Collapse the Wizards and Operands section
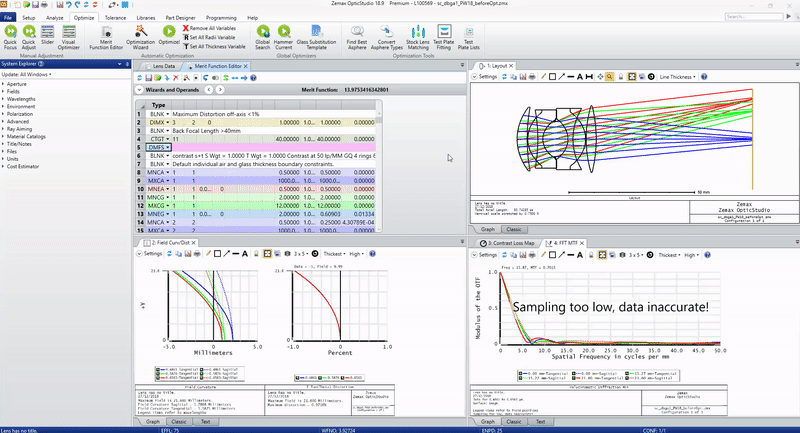The width and height of the screenshot is (800, 433). pyautogui.click(x=139, y=90)
